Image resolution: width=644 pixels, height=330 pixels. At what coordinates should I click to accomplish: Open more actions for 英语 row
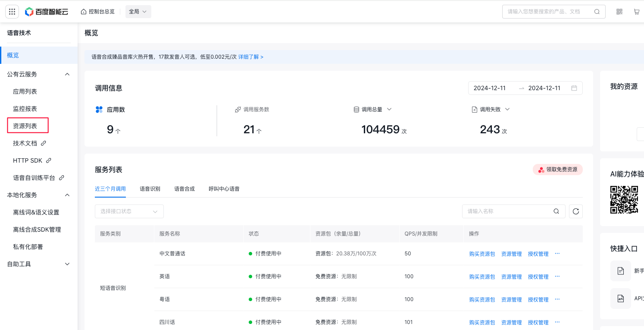pyautogui.click(x=557, y=276)
